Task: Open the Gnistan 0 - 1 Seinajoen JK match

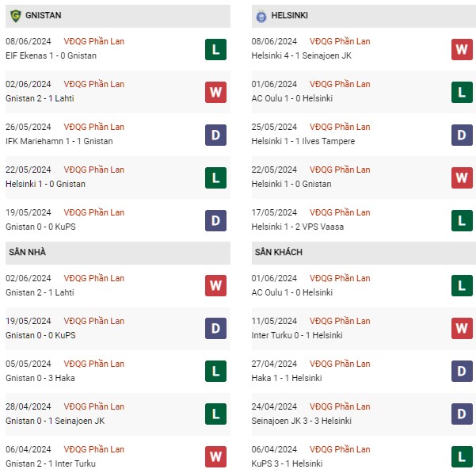Action: click(x=55, y=421)
